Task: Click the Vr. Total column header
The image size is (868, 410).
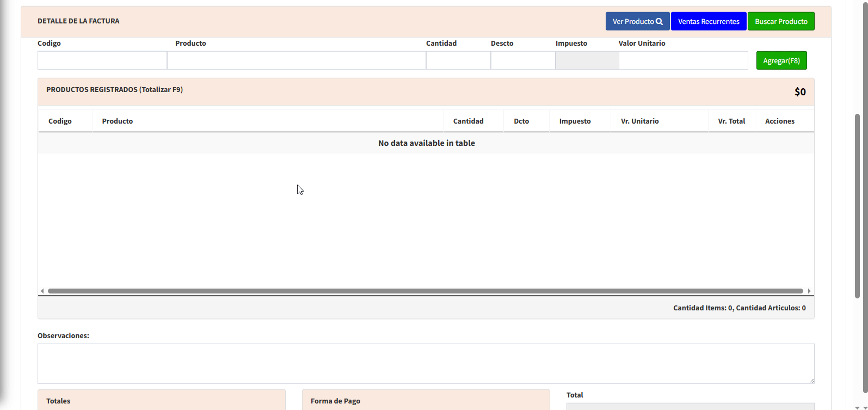Action: pos(731,121)
